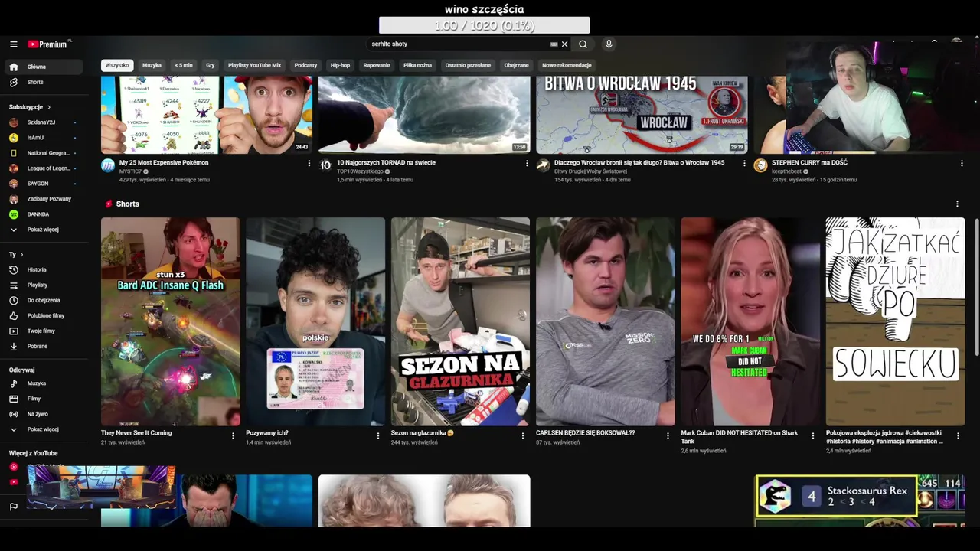Open Shorts in the sidebar

[44, 82]
